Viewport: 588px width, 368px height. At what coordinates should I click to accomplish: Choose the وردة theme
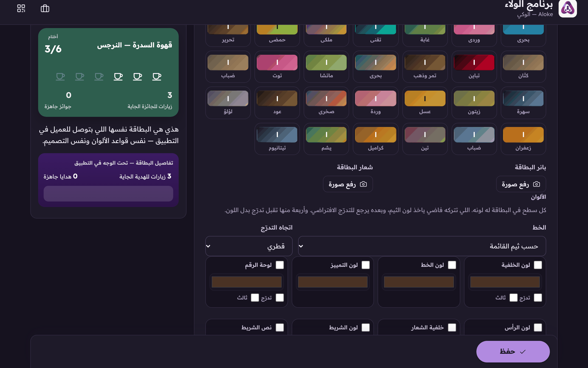[375, 103]
